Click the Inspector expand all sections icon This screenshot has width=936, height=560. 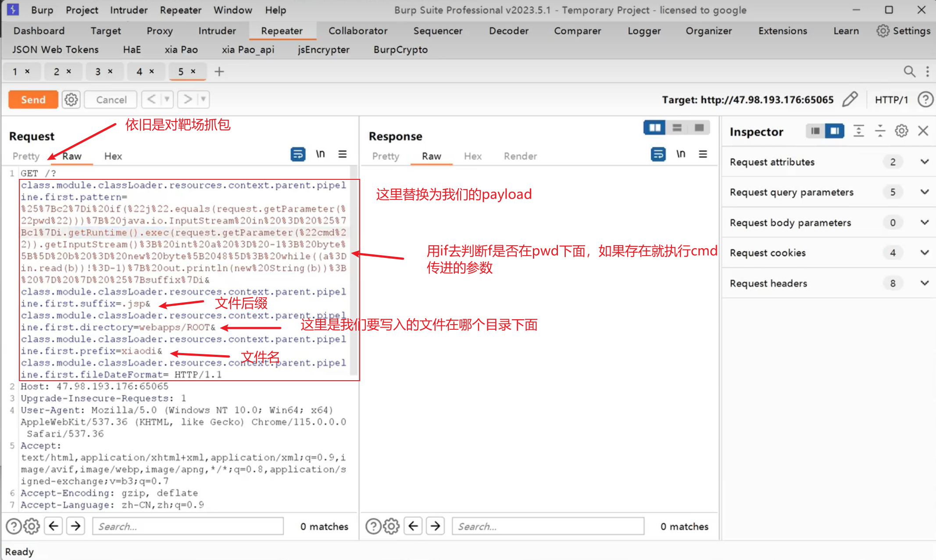tap(858, 131)
